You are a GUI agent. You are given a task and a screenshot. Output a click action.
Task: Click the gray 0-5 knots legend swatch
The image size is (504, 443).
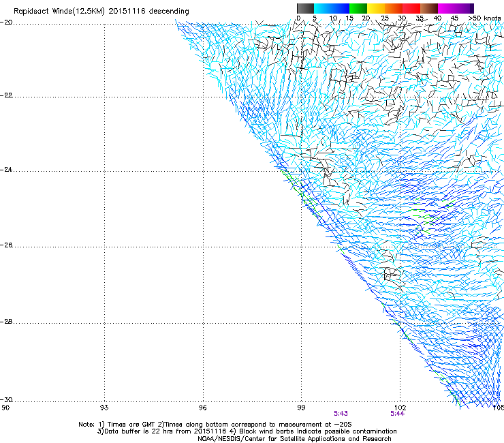pyautogui.click(x=305, y=8)
